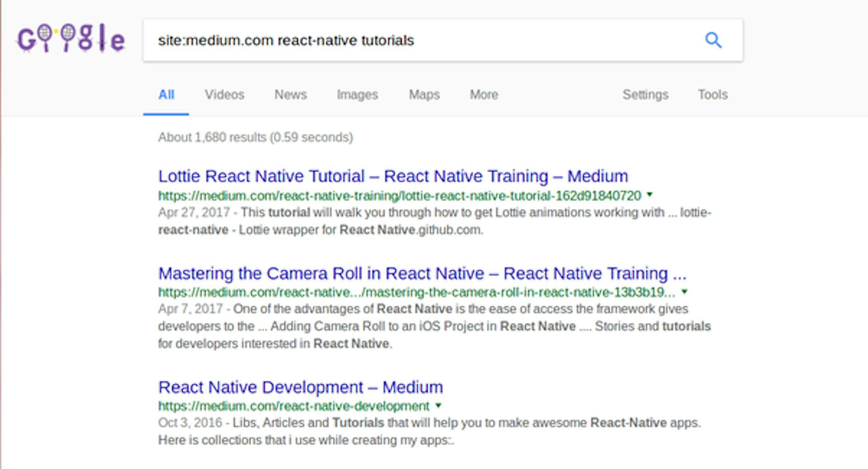Viewport: 868px width, 469px height.
Task: Click the About 1,680 results text
Action: [255, 137]
